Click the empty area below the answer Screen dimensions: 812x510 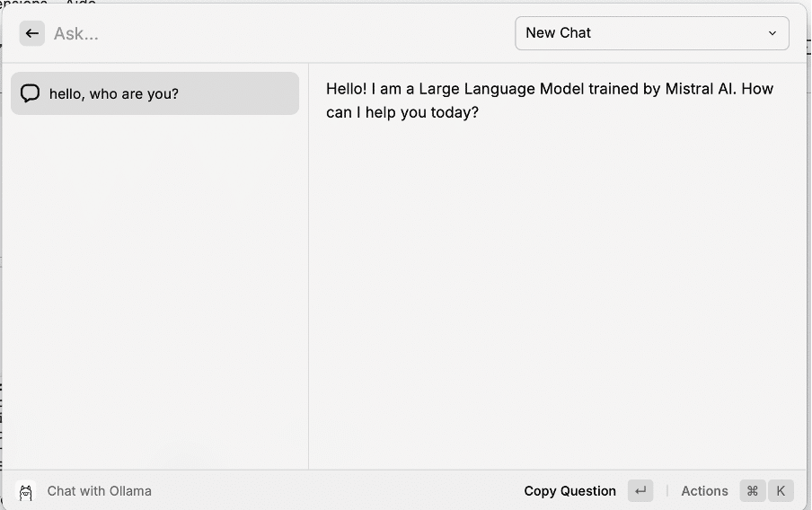557,296
